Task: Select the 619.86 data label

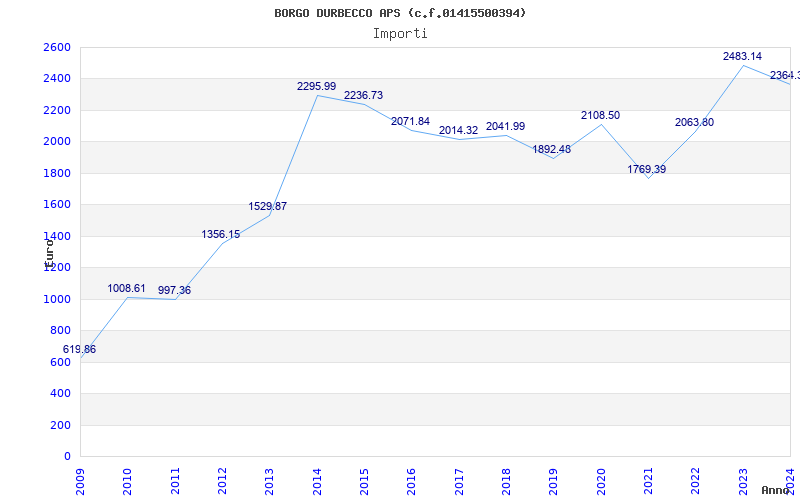Action: [79, 349]
